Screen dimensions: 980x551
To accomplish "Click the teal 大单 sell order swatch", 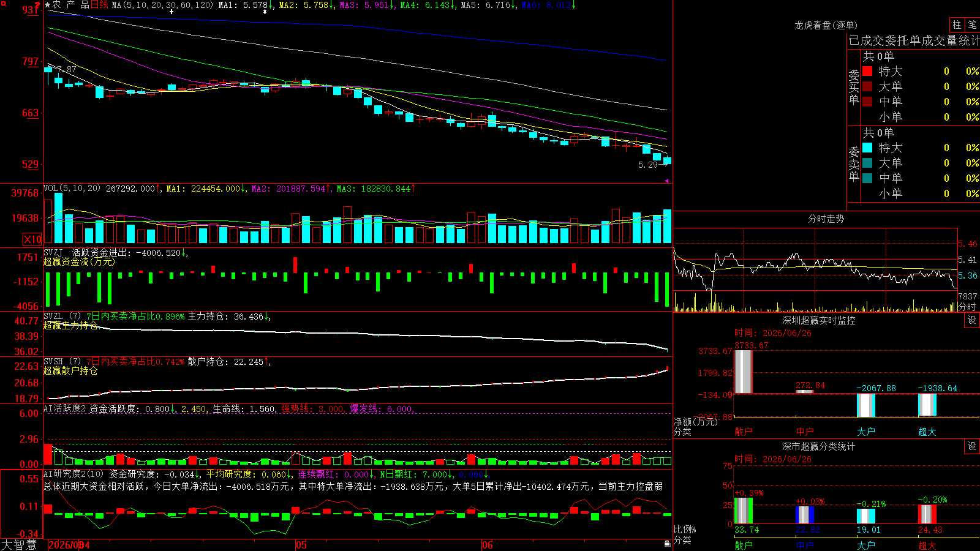I will click(x=867, y=163).
